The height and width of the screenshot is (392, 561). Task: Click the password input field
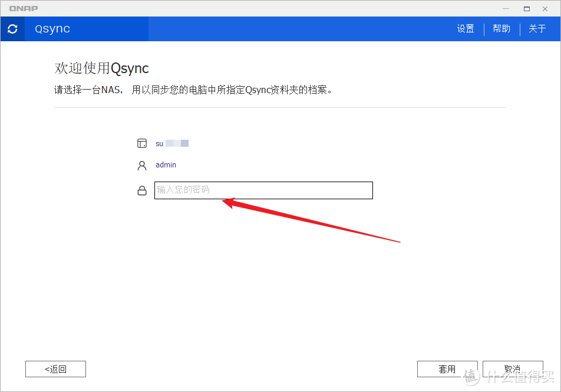coord(263,190)
